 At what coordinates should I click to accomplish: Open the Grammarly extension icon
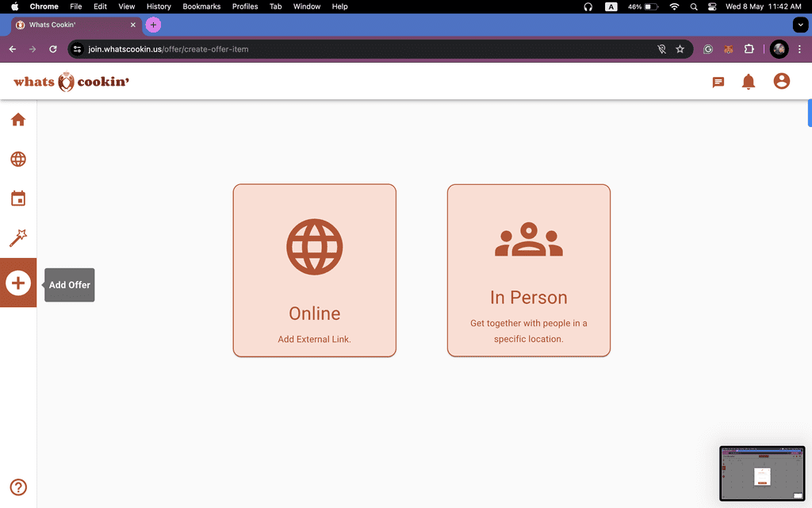(708, 49)
